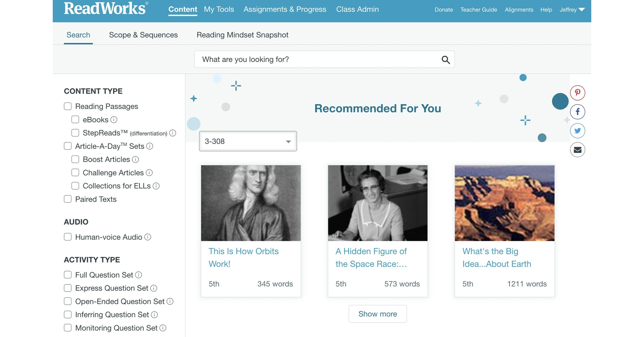View info about StepReads differentiation

[x=173, y=133]
